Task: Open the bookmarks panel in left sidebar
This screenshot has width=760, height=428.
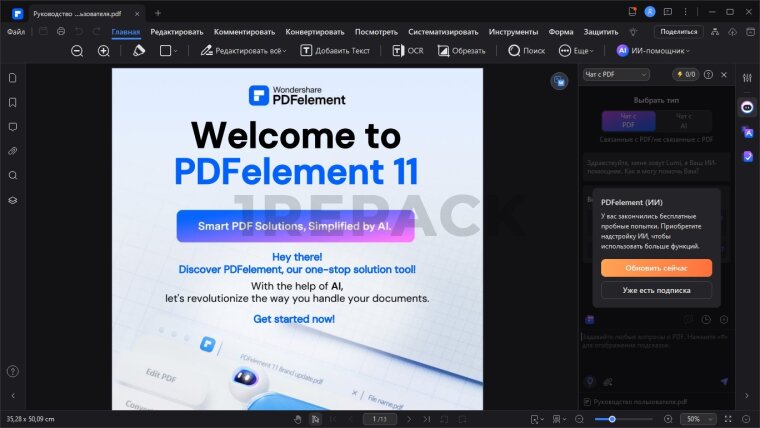Action: (x=13, y=102)
